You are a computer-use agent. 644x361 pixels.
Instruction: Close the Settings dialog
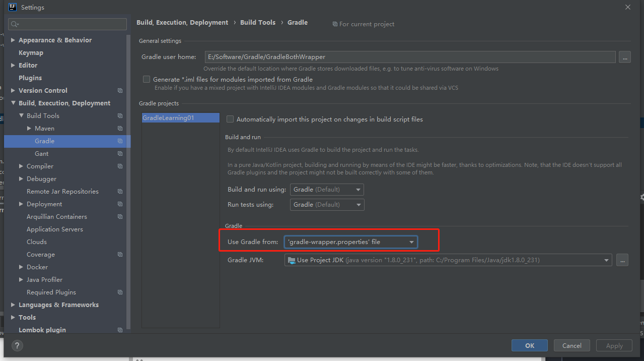pyautogui.click(x=627, y=7)
